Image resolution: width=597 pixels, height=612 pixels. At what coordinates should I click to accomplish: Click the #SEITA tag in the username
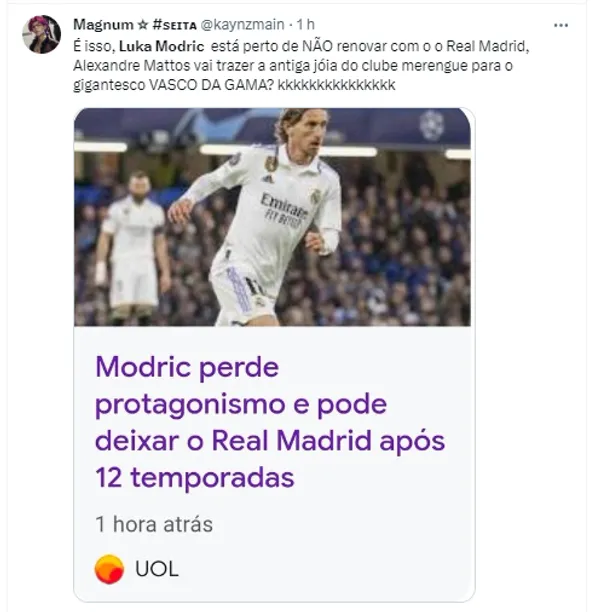(x=174, y=25)
